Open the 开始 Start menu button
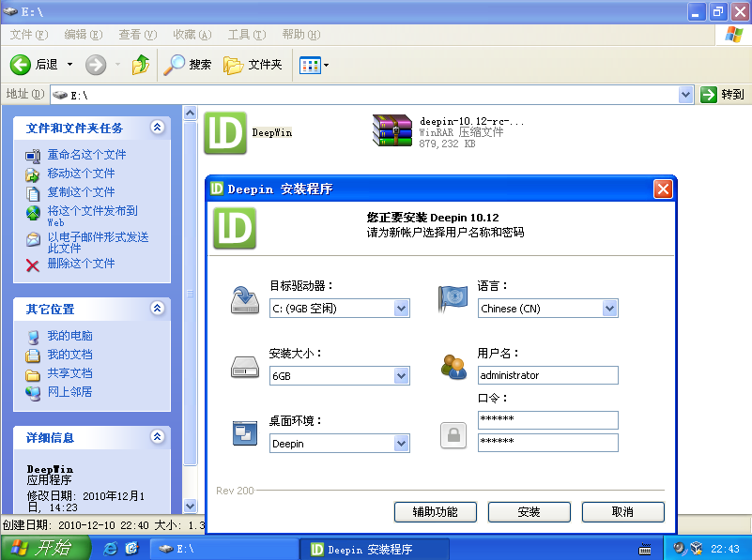Screen dimensions: 752x560 [45, 548]
